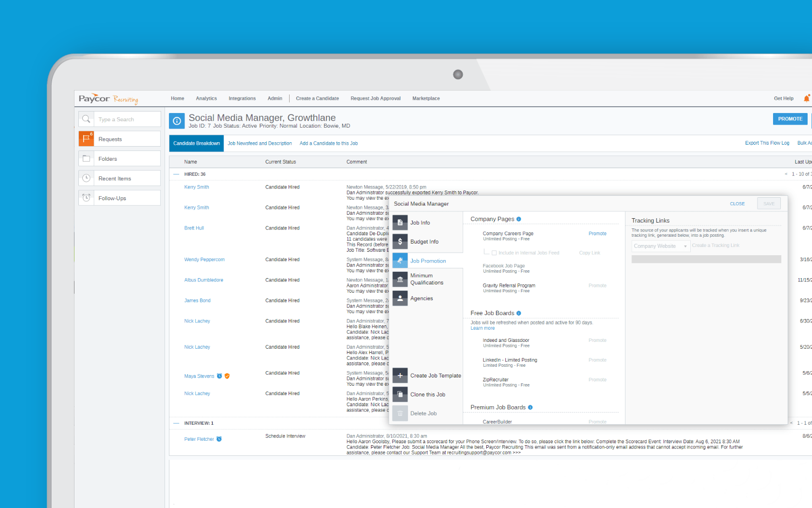
Task: Click Create a Candidate in the top bar
Action: (x=317, y=98)
